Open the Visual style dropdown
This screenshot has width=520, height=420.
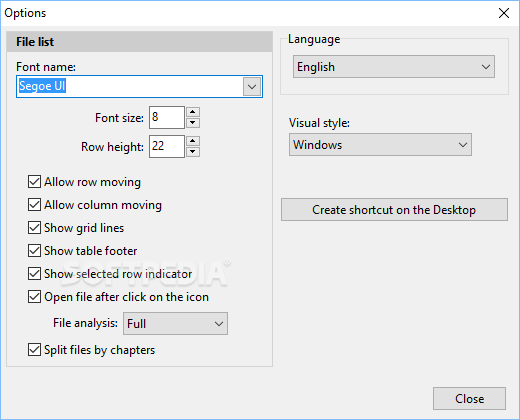click(x=380, y=145)
